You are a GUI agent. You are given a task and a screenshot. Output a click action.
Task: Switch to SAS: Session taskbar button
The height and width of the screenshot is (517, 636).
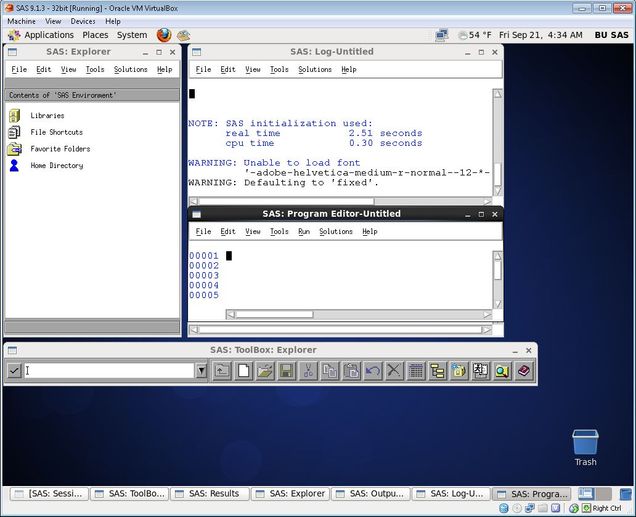click(49, 494)
